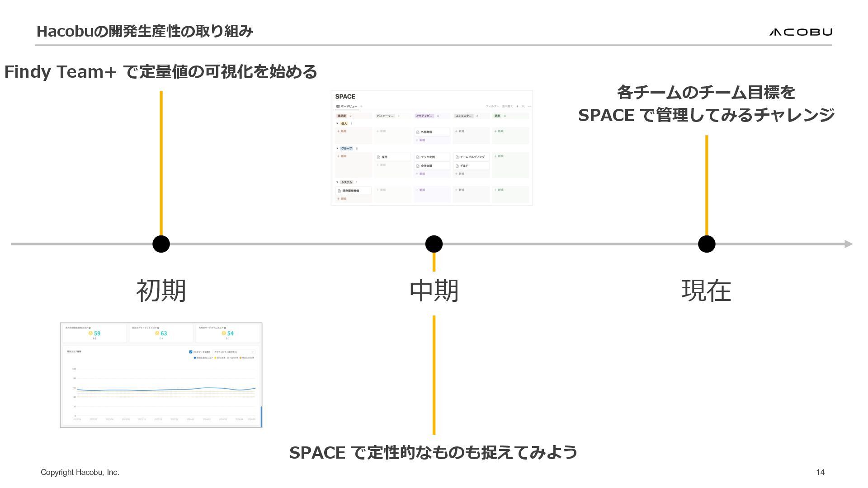Add a new view next to ボードビュー

361,106
